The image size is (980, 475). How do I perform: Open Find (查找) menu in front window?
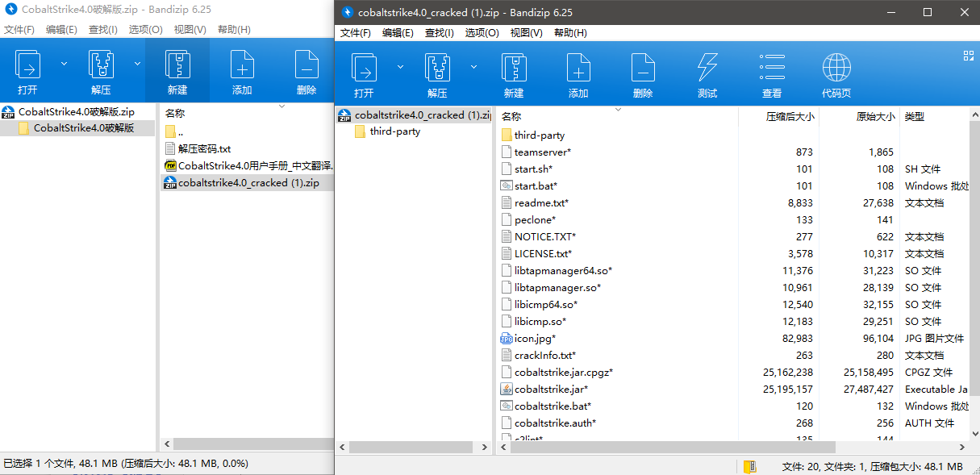pos(440,33)
